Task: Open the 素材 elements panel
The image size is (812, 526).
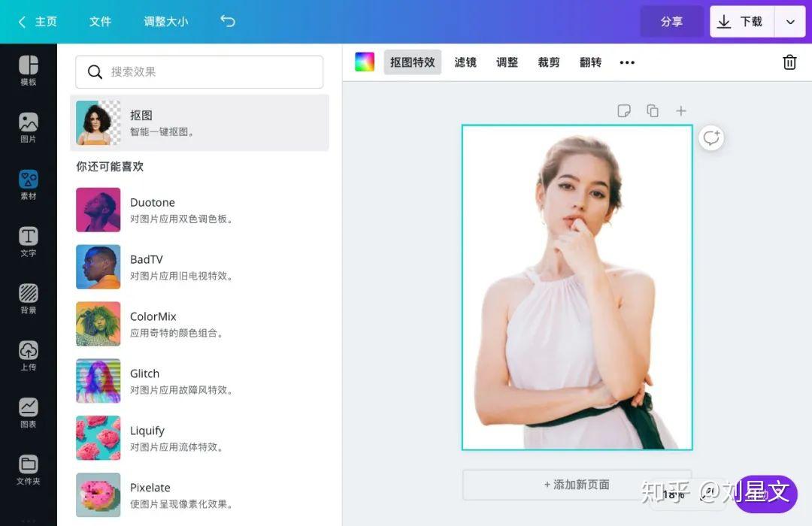Action: coord(28,184)
